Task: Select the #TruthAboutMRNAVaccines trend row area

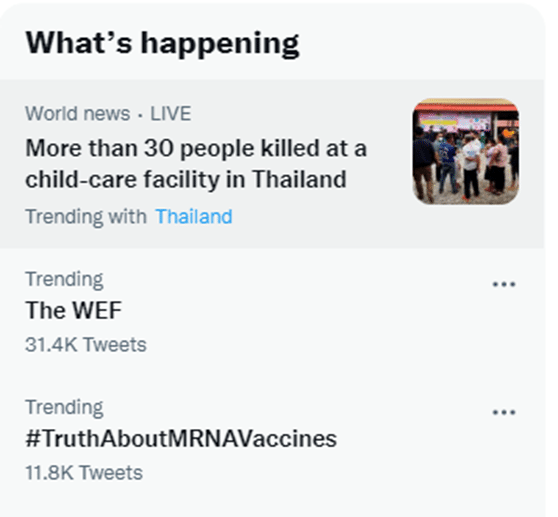Action: [272, 440]
